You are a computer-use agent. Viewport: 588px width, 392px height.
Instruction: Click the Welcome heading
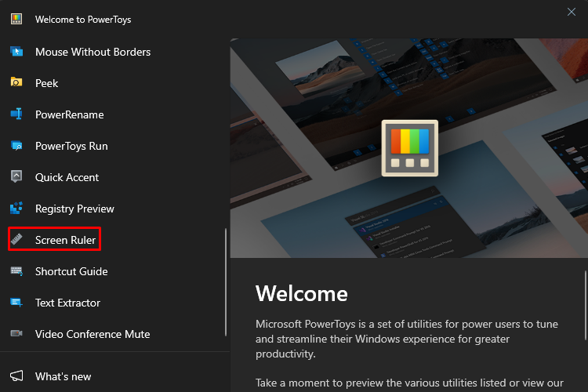(302, 293)
